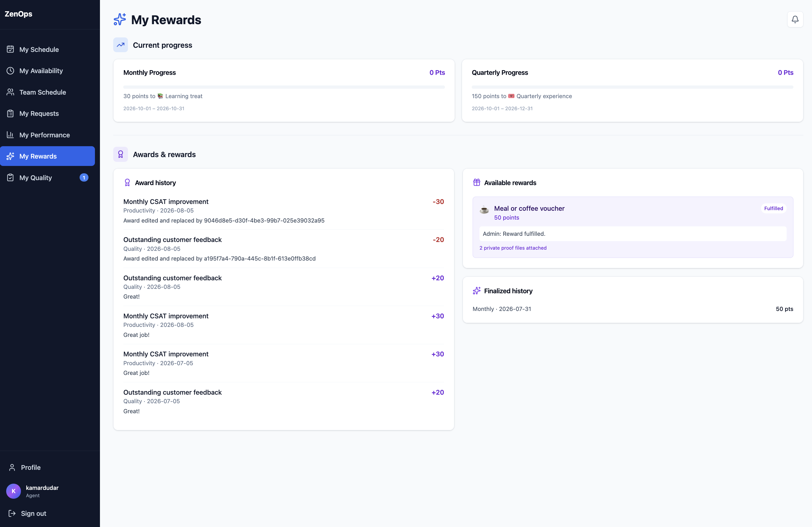Click the 50 pts finalized value
This screenshot has height=527, width=812.
click(x=784, y=309)
